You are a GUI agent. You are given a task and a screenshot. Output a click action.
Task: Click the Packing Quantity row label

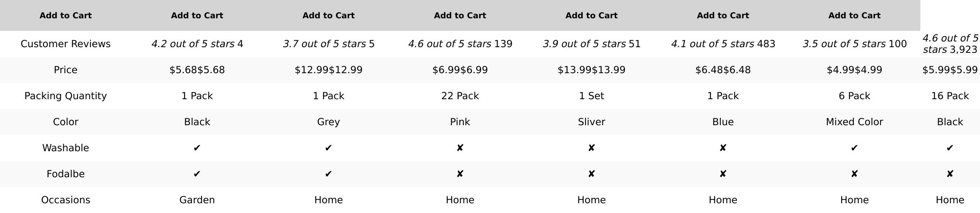click(x=65, y=96)
